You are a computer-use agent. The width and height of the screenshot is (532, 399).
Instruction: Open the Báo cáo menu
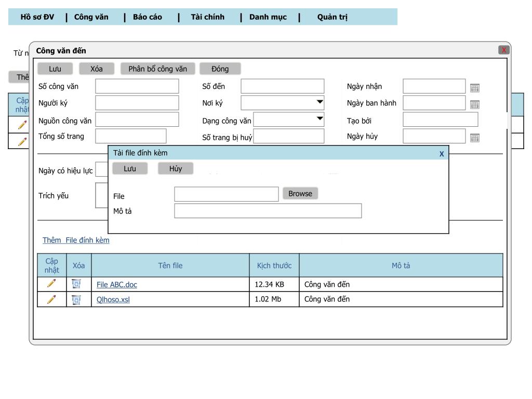coord(148,17)
